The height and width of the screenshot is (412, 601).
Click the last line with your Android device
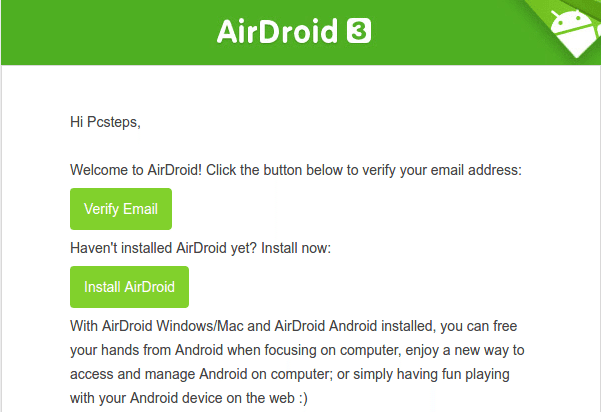189,398
